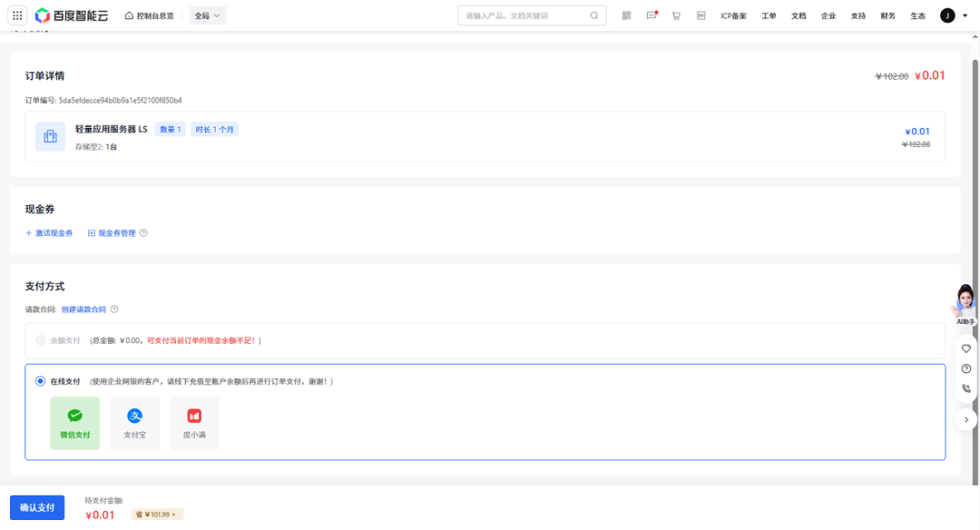Viewport: 980px width, 530px height.
Task: Click 创建请款合同 link
Action: pos(83,309)
